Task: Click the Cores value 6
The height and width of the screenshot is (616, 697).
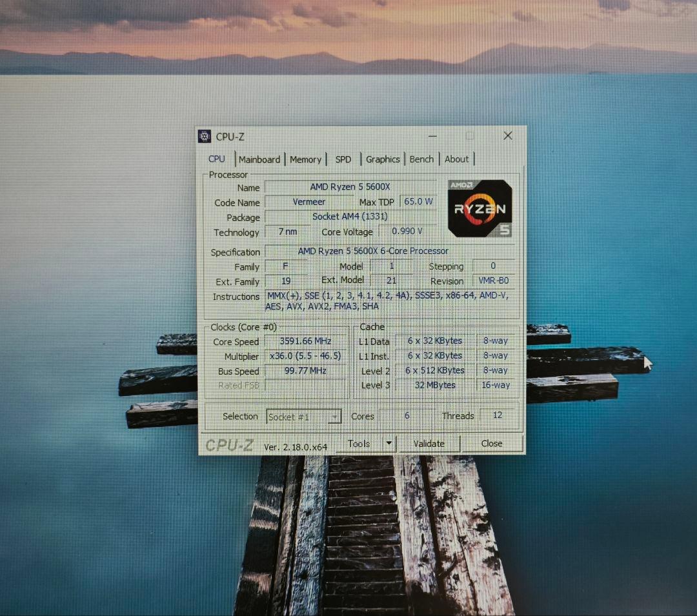Action: pyautogui.click(x=407, y=415)
